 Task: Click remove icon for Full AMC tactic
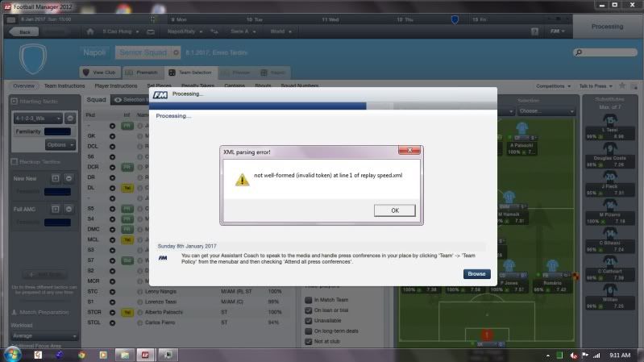pos(69,209)
